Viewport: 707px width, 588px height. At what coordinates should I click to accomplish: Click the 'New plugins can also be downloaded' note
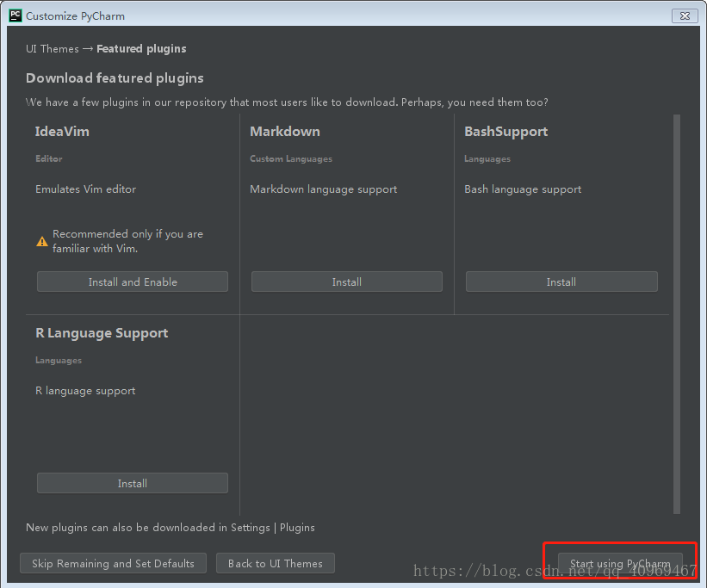(x=171, y=528)
